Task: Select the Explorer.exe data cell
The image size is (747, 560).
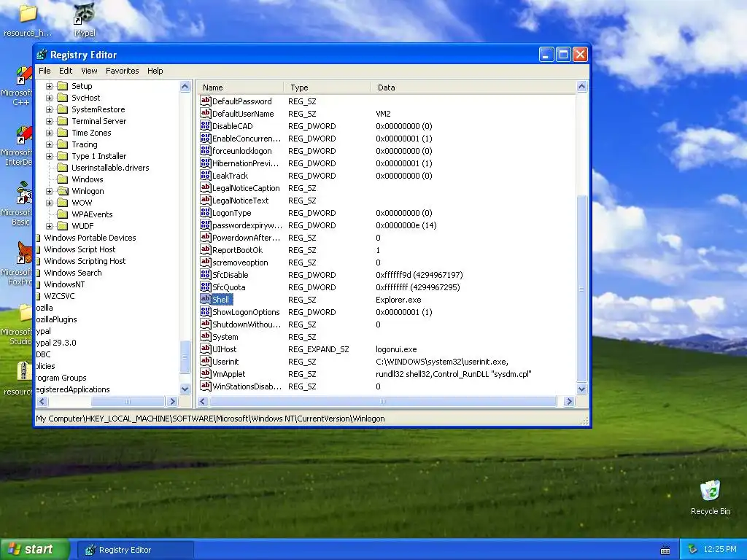Action: click(x=398, y=300)
